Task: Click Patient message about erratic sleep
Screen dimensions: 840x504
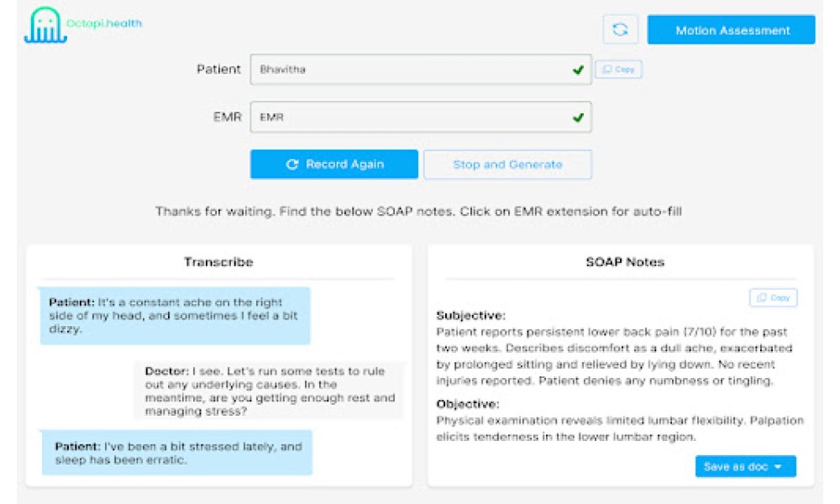Action: point(177,453)
